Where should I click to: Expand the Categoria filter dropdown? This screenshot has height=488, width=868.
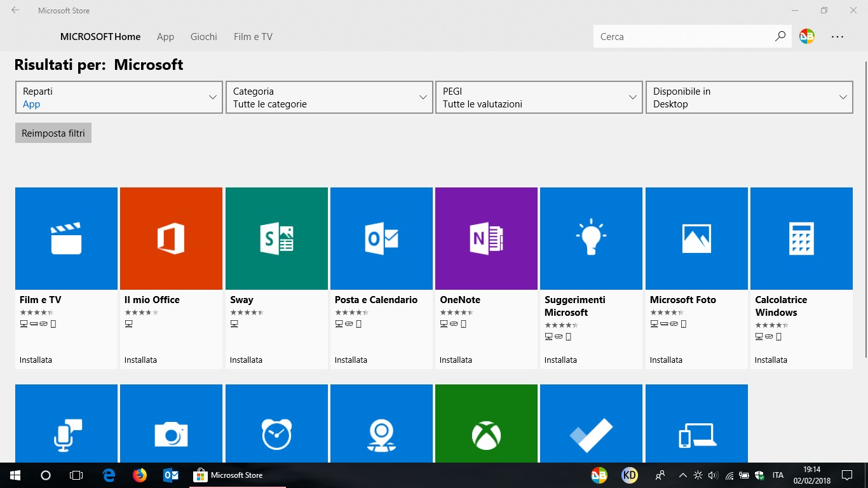329,97
